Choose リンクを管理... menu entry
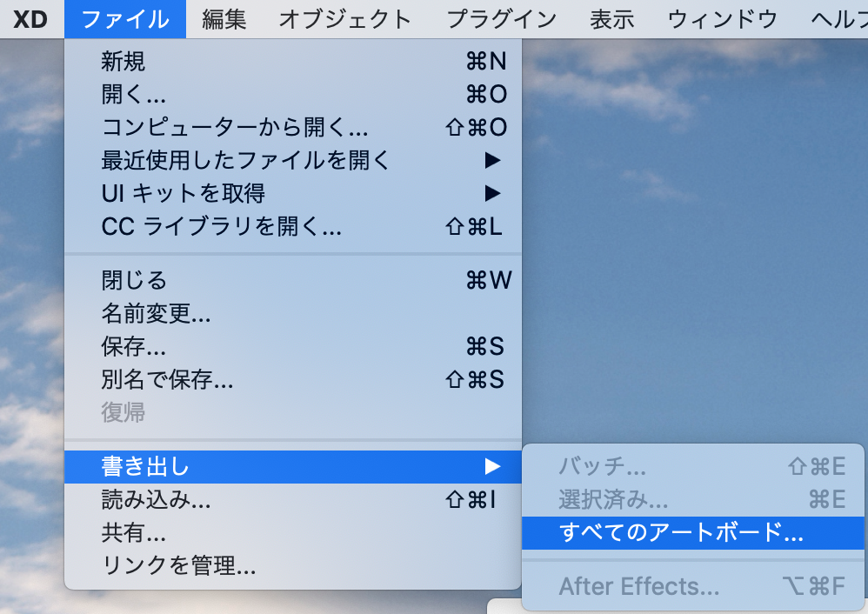The image size is (868, 614). (x=293, y=566)
